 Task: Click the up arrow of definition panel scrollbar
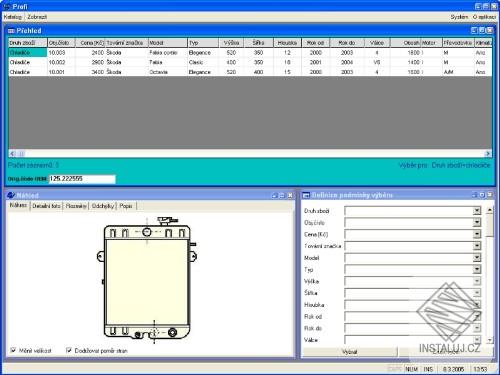(x=490, y=210)
